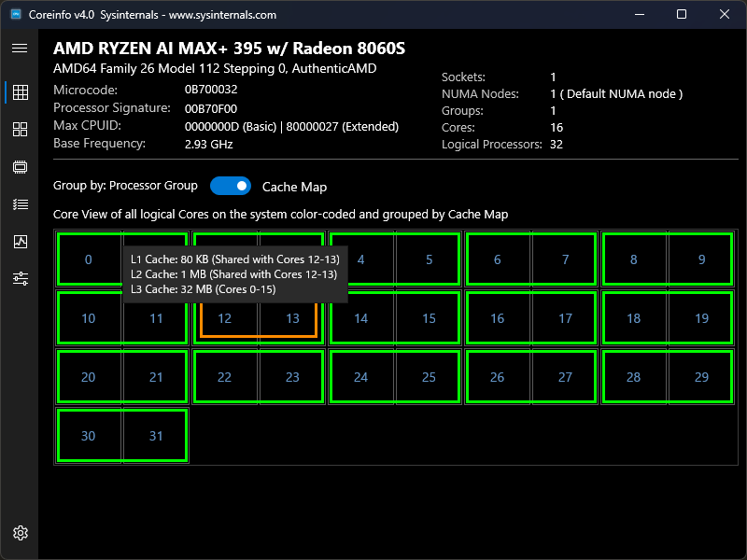Open the sliders tuning icon page

coord(20,278)
